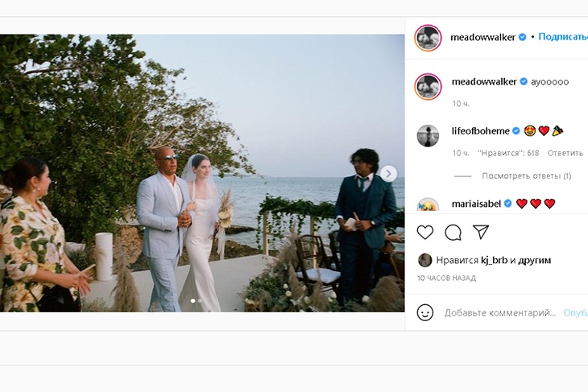Screen dimensions: 588x392
Task: Show all likers via the "другим" link
Action: pos(535,261)
